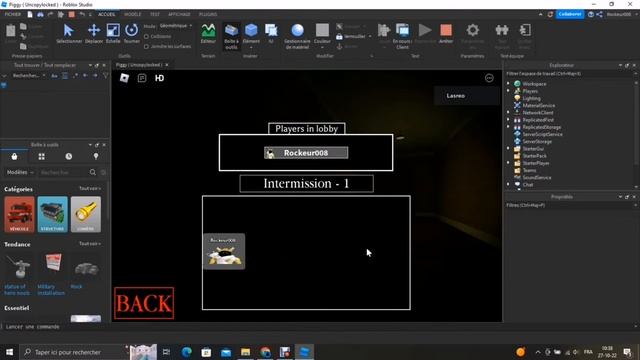Open the three-dot menu in viewport
The image size is (640, 360).
point(489,78)
